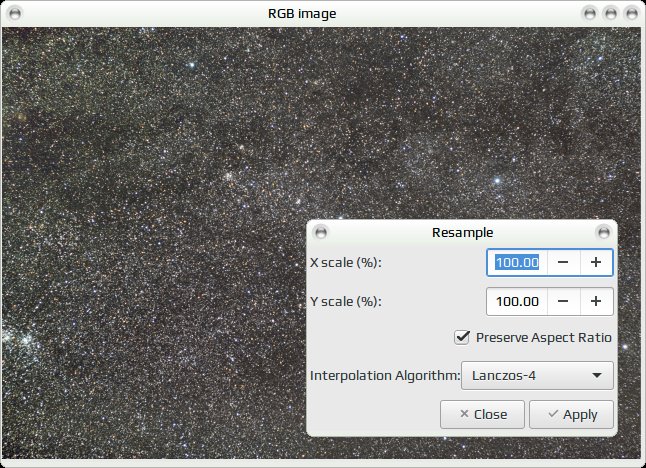Click the RGB image title bar
646x468 pixels.
pos(302,14)
